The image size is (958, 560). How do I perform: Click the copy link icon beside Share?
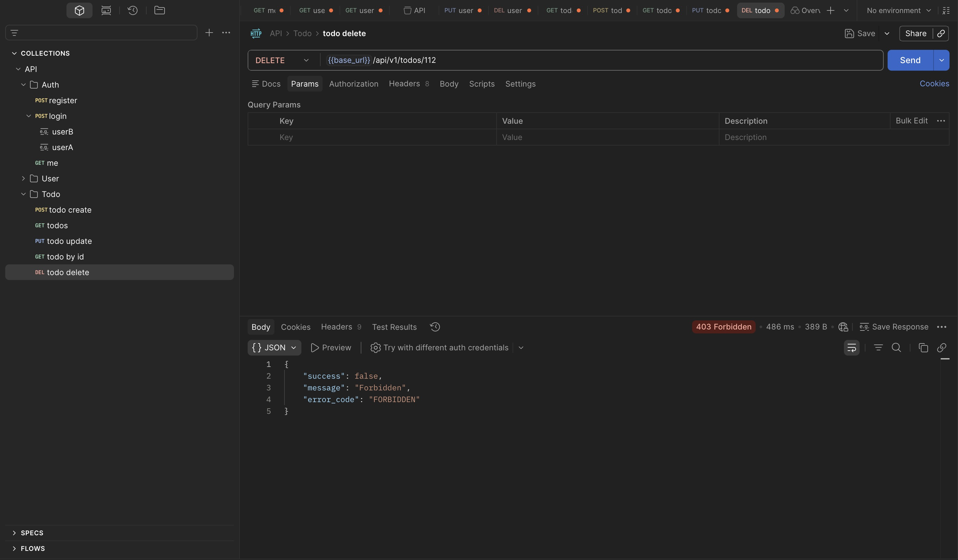pyautogui.click(x=941, y=34)
